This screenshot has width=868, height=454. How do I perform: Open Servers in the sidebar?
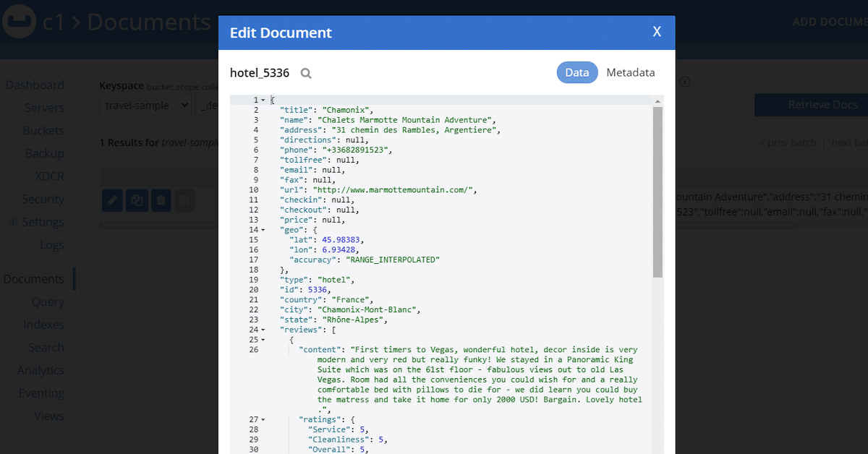pos(44,108)
